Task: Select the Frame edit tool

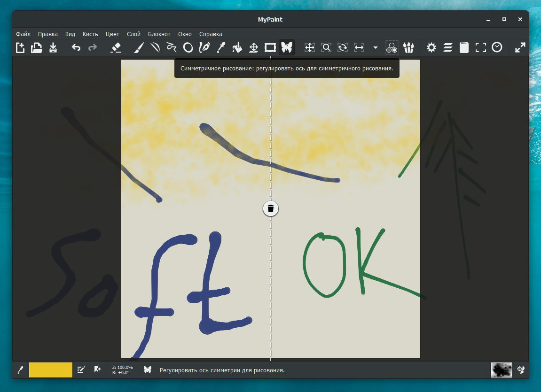Action: pos(270,47)
